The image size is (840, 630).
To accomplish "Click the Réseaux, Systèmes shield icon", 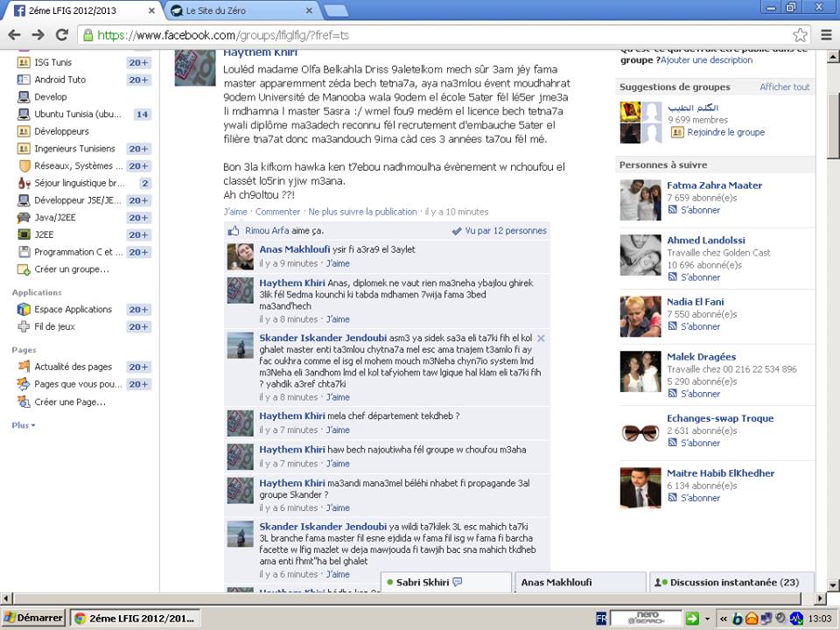I will pyautogui.click(x=24, y=166).
